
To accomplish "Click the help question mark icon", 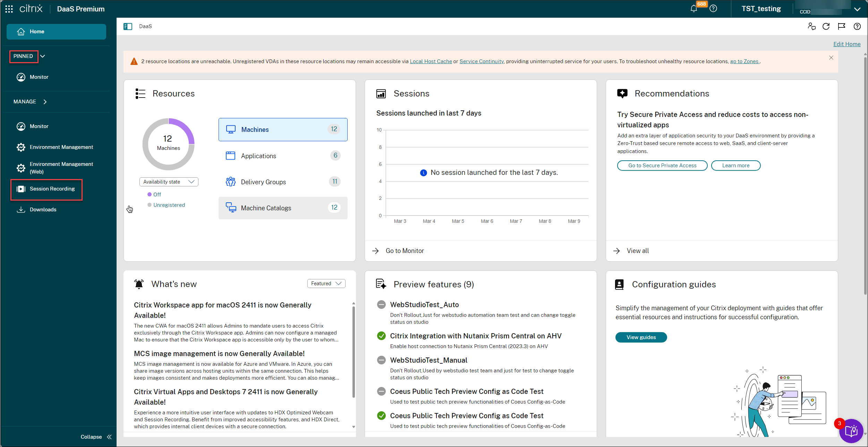I will [x=713, y=8].
